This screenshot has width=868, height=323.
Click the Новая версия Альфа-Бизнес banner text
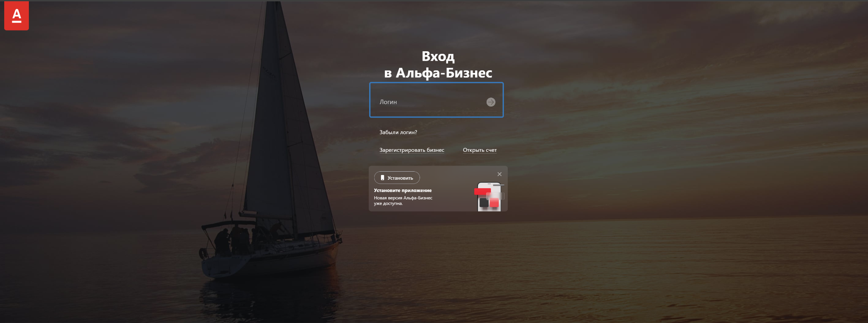tap(403, 200)
